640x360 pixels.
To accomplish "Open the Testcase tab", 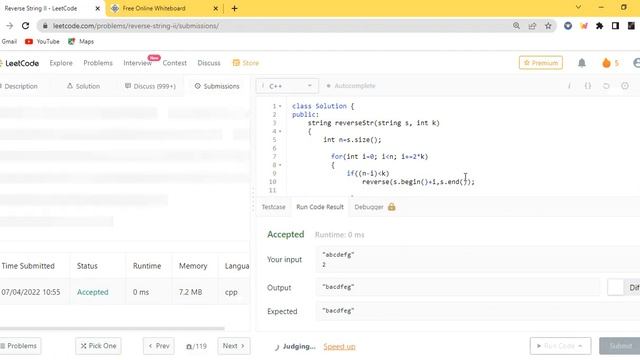I will tap(273, 207).
